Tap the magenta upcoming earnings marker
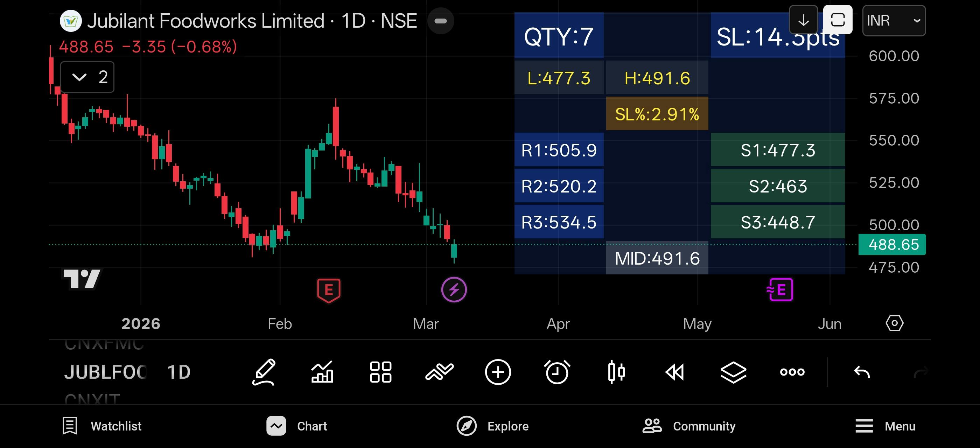 point(779,290)
